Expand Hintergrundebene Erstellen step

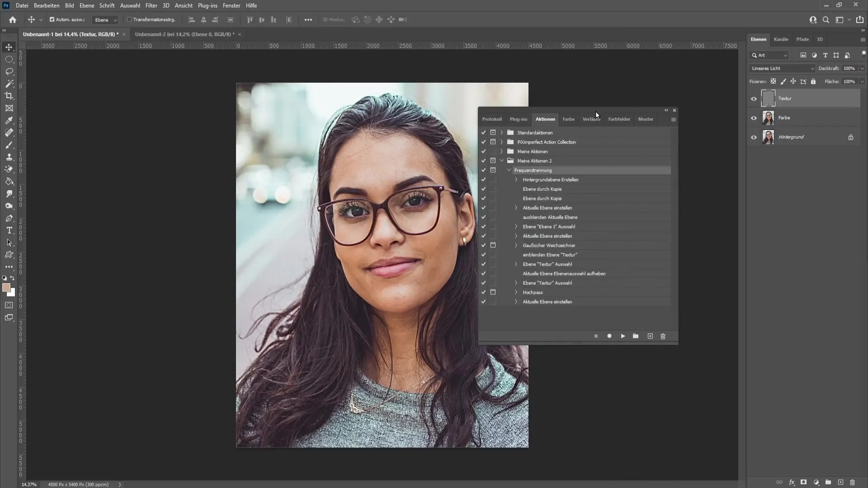[516, 180]
